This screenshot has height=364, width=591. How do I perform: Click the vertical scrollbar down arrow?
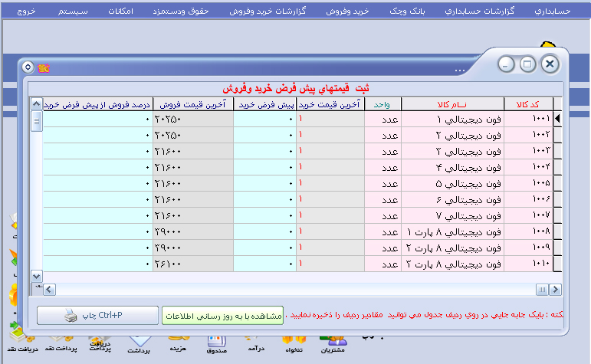(x=36, y=275)
